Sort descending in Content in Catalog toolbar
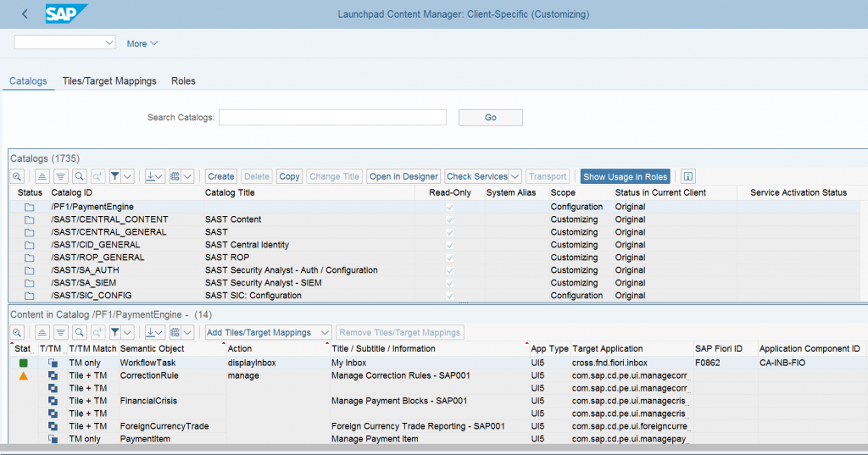This screenshot has height=455, width=868. [60, 333]
